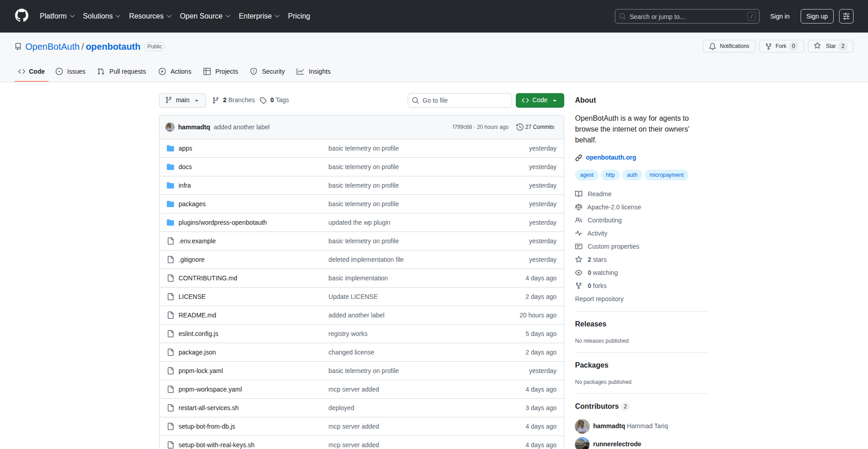Open the GitHub home logo
868x449 pixels.
click(x=21, y=16)
